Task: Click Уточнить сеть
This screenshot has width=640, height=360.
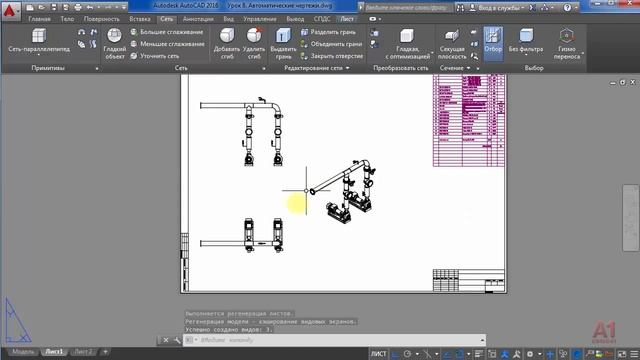Action: (x=155, y=56)
